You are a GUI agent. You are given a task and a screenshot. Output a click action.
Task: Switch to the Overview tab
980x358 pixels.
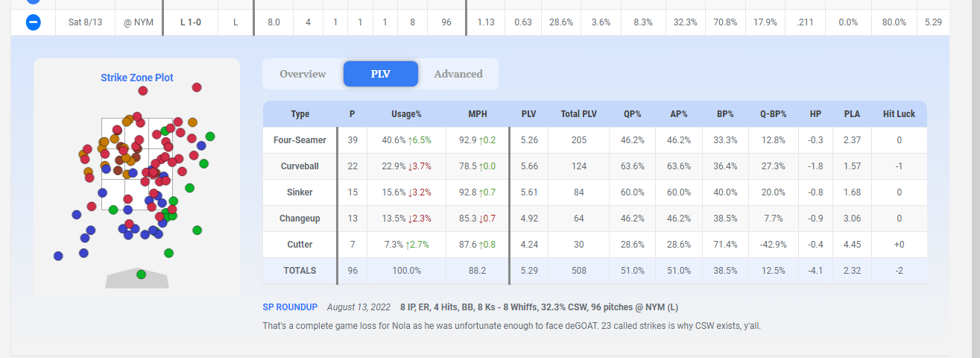click(303, 74)
